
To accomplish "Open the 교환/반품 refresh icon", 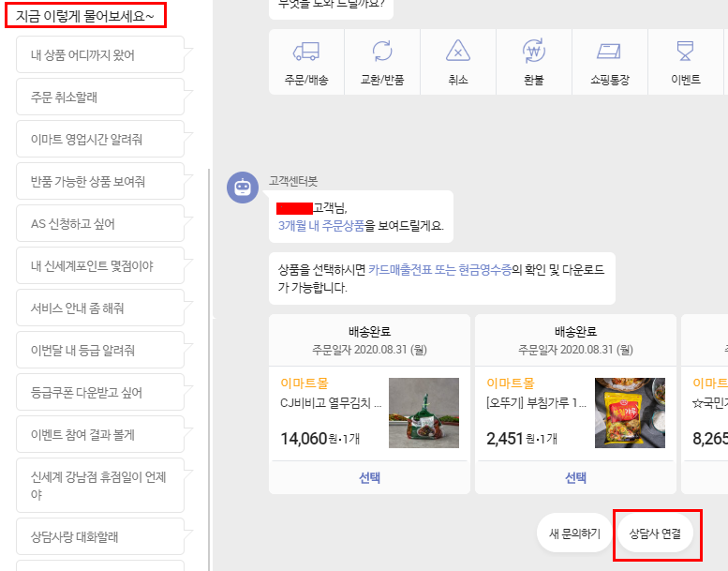I will (382, 52).
